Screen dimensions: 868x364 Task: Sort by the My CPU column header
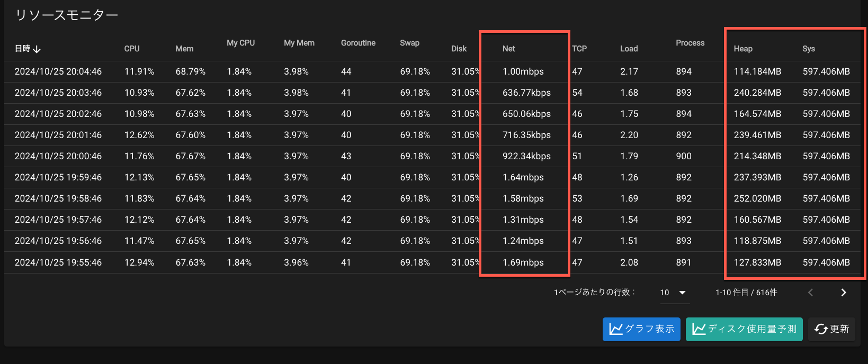pyautogui.click(x=241, y=43)
